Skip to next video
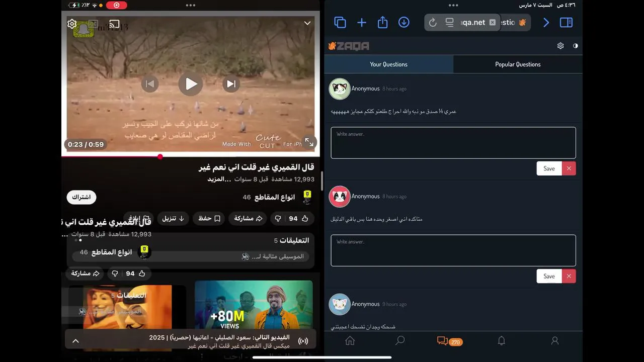The image size is (644, 362). coord(231,84)
